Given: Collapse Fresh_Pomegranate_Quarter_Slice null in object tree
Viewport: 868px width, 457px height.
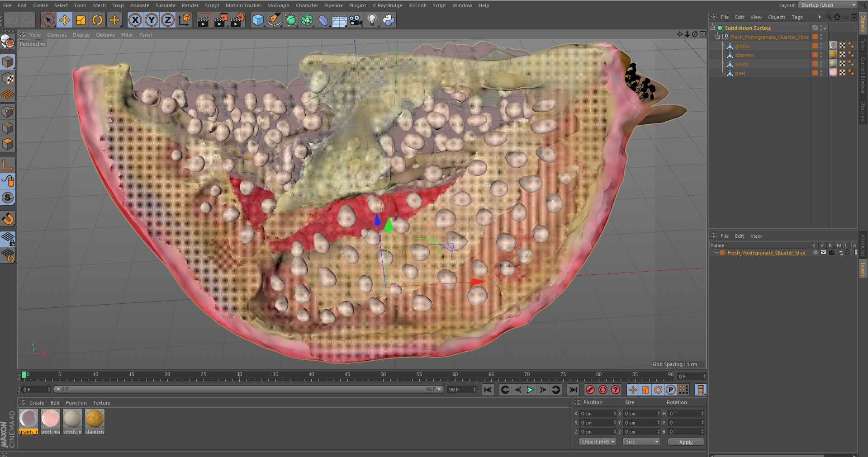Looking at the screenshot, I should click(x=717, y=37).
